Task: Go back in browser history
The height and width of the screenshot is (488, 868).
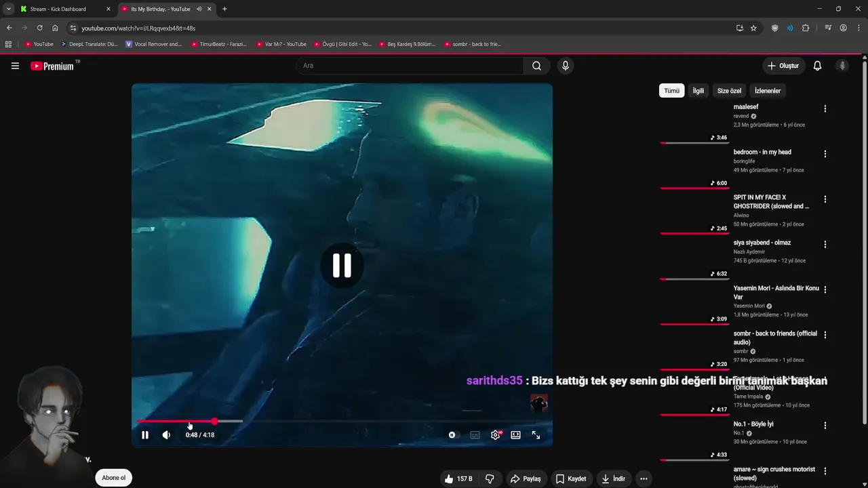Action: coord(9,28)
